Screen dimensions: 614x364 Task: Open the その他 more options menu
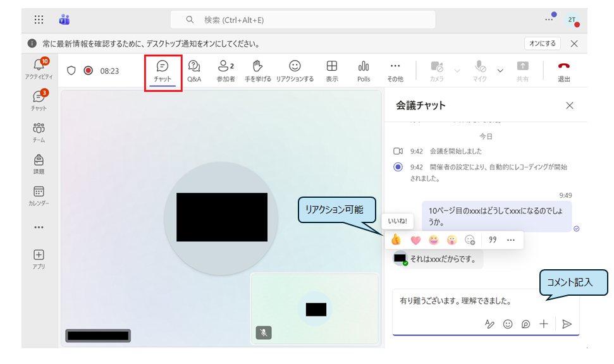[395, 71]
